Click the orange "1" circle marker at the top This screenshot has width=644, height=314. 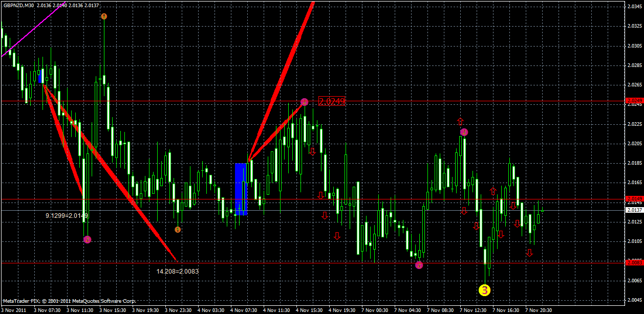[x=104, y=16]
